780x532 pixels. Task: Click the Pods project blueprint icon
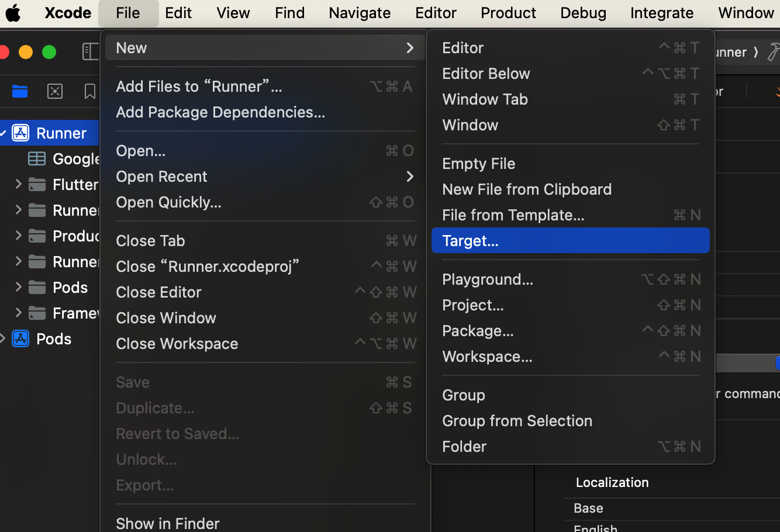[20, 338]
